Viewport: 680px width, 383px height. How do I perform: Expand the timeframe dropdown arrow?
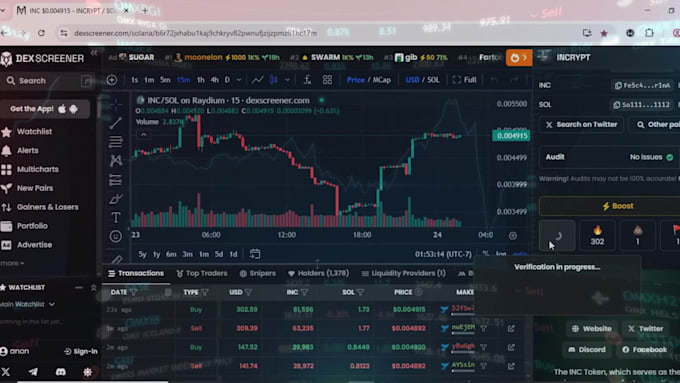coord(239,80)
